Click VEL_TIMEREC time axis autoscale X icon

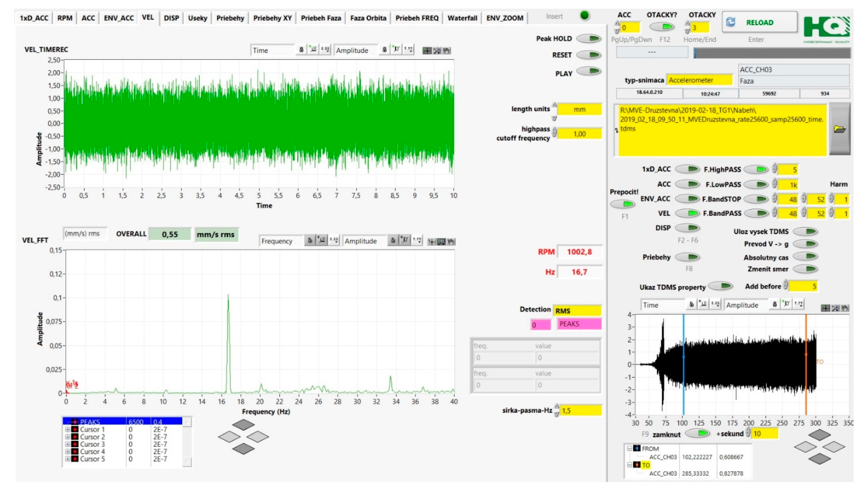pyautogui.click(x=313, y=49)
